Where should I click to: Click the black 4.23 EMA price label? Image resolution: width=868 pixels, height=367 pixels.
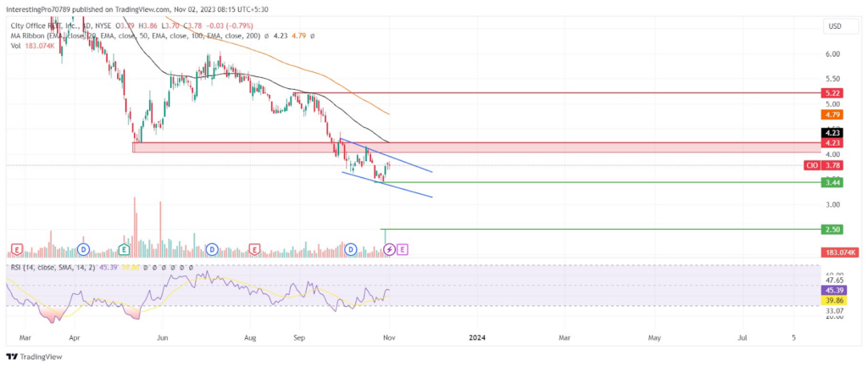(832, 133)
